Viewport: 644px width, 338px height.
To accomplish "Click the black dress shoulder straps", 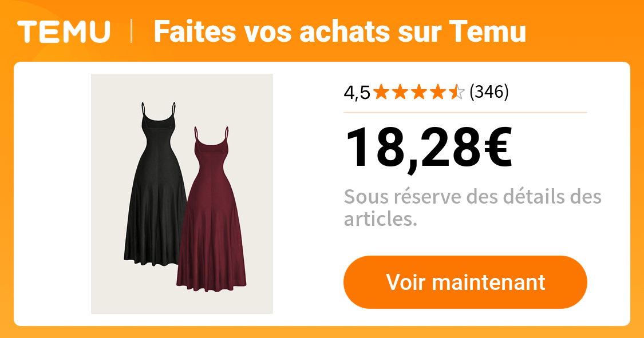I will (x=159, y=110).
